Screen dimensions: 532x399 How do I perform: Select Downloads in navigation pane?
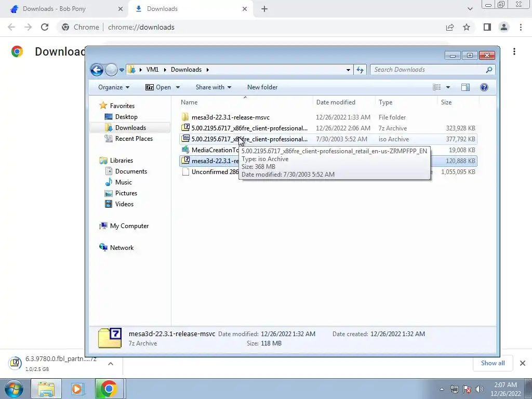(x=130, y=128)
